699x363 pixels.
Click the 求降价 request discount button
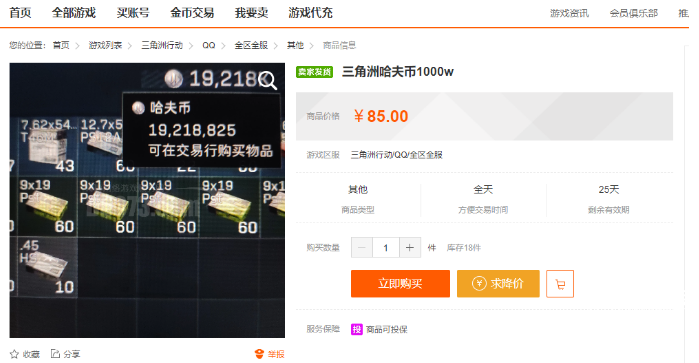point(498,284)
